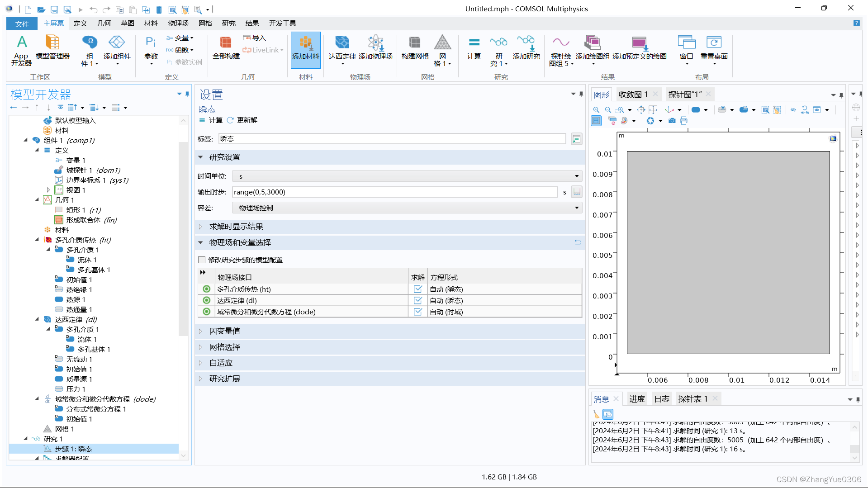This screenshot has height=488, width=868.
Task: Expand the 自适应 section
Action: 200,363
